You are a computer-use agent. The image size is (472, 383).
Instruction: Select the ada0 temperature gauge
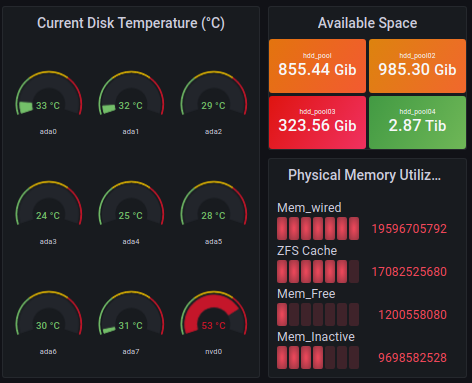[x=49, y=93]
